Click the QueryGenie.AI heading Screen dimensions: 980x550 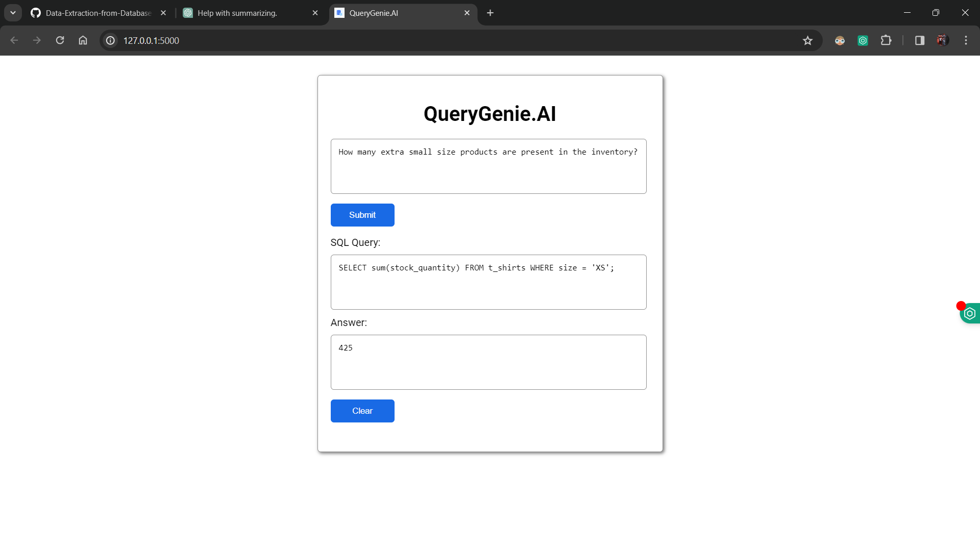(x=490, y=114)
